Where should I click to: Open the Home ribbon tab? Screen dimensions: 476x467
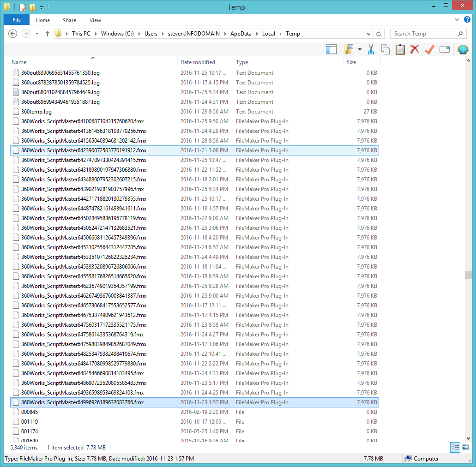pyautogui.click(x=43, y=20)
